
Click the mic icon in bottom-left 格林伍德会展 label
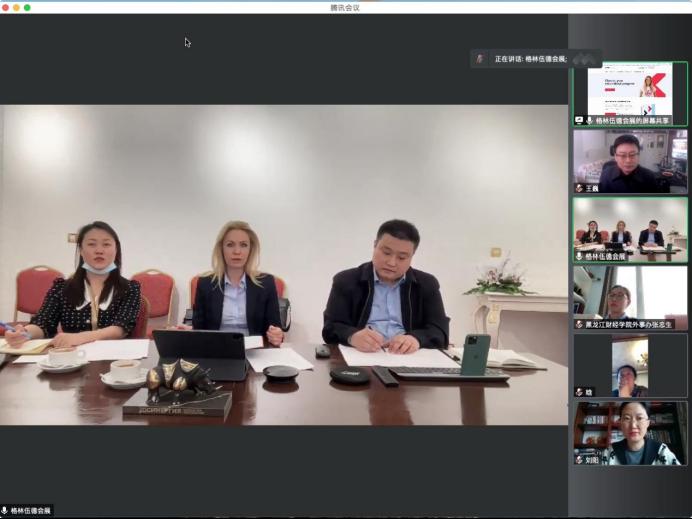point(5,511)
